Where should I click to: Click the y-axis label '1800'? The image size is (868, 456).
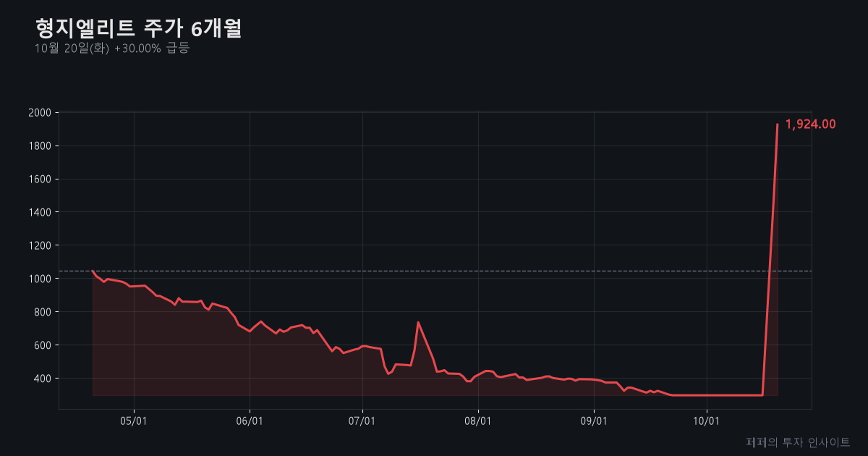[x=39, y=146]
